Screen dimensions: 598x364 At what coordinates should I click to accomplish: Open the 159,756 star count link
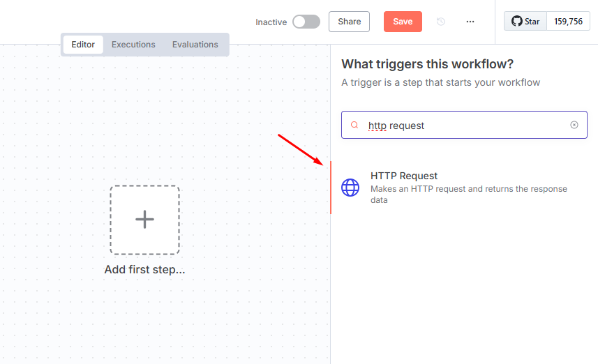tap(568, 22)
